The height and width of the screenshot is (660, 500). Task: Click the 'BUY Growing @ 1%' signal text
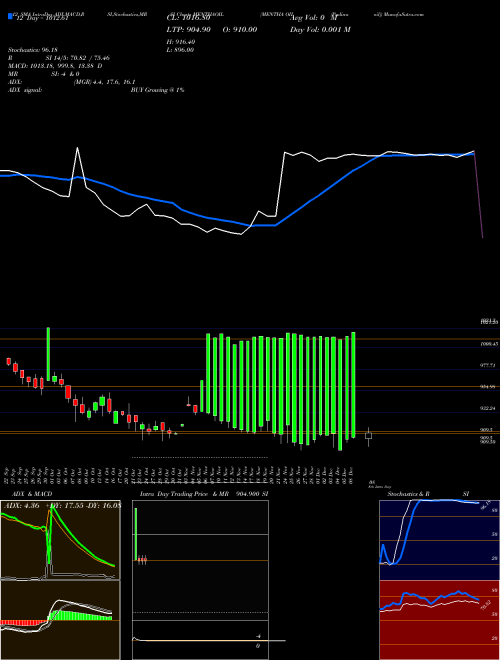point(157,90)
